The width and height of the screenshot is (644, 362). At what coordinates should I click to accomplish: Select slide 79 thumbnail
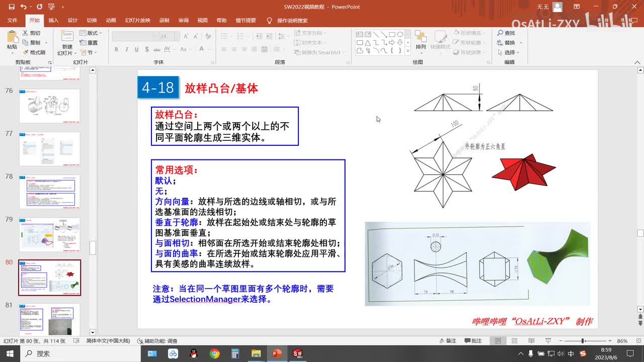(49, 234)
